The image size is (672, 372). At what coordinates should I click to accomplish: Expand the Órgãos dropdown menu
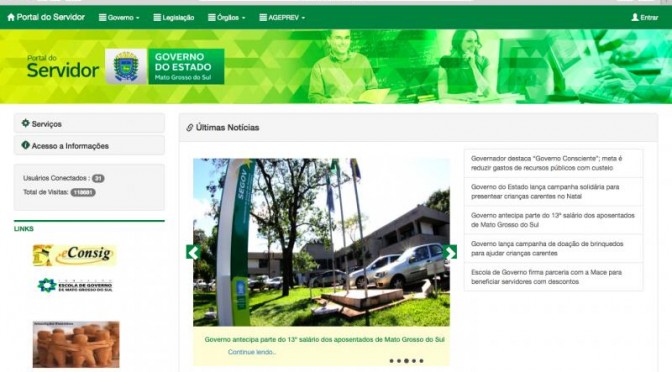(227, 18)
